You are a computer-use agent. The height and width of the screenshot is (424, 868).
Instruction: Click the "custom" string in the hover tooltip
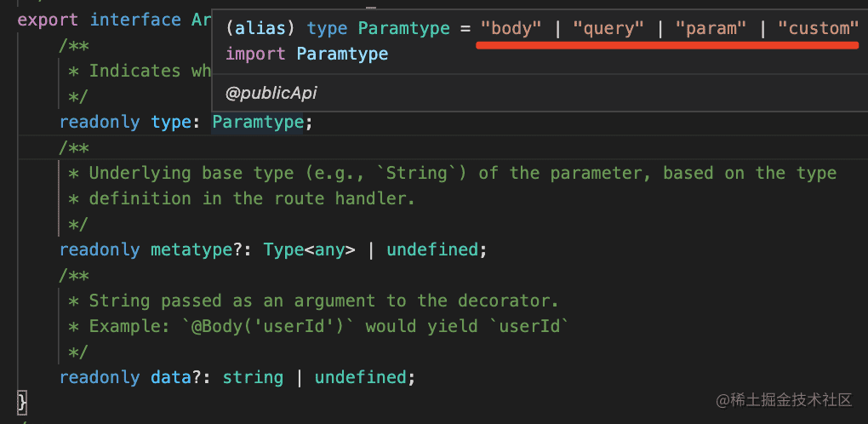819,28
